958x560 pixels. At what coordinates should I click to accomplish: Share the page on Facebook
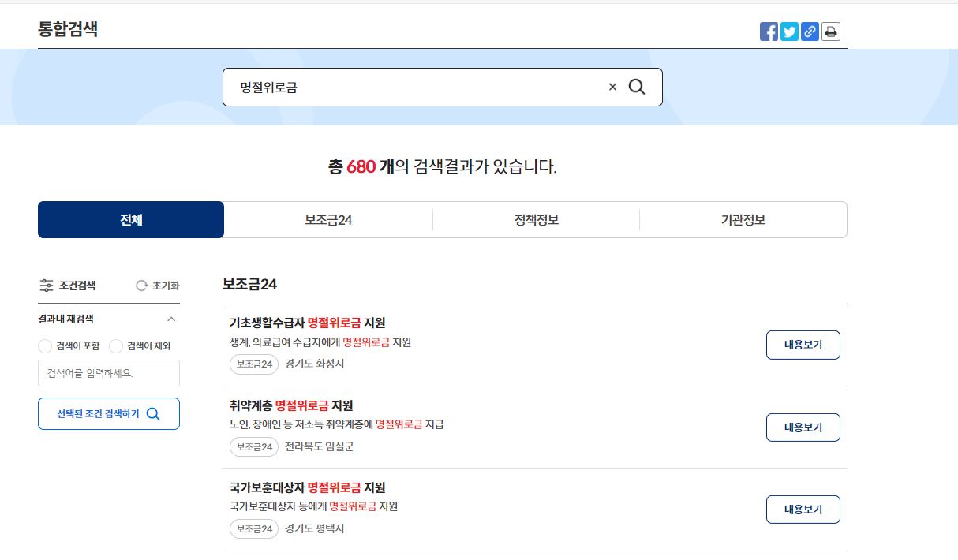click(769, 32)
